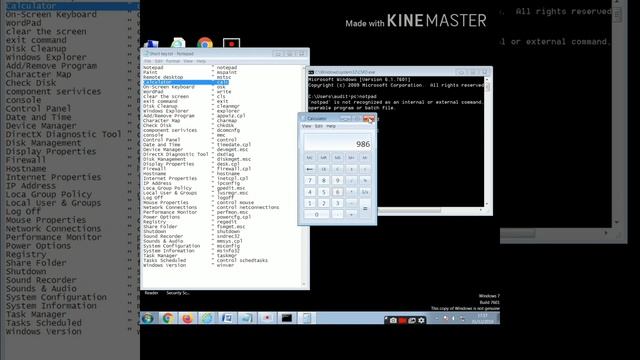This screenshot has height=360, width=640.
Task: Click the 'control netconnections' text in Notepad
Action: click(248, 207)
